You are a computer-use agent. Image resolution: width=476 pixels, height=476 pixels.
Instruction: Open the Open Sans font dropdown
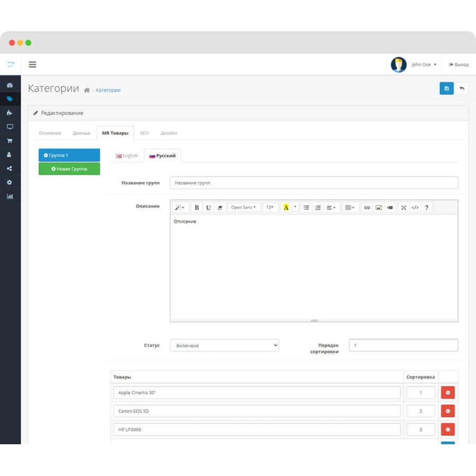243,208
